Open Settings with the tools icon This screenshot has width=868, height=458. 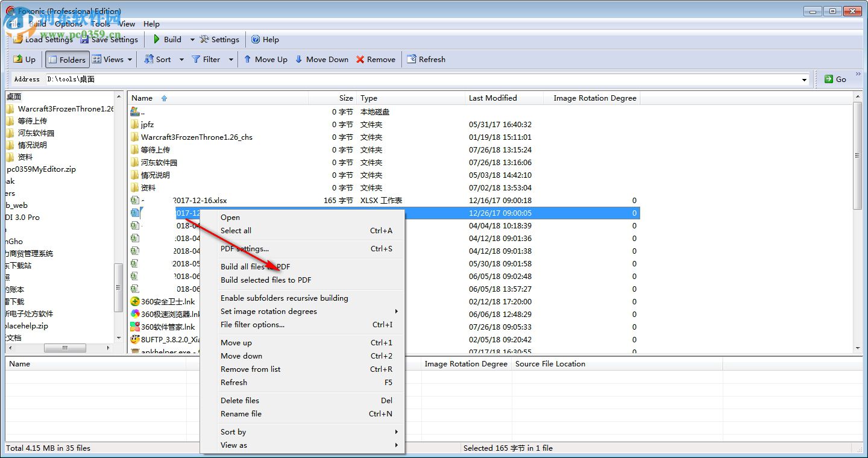pyautogui.click(x=205, y=40)
